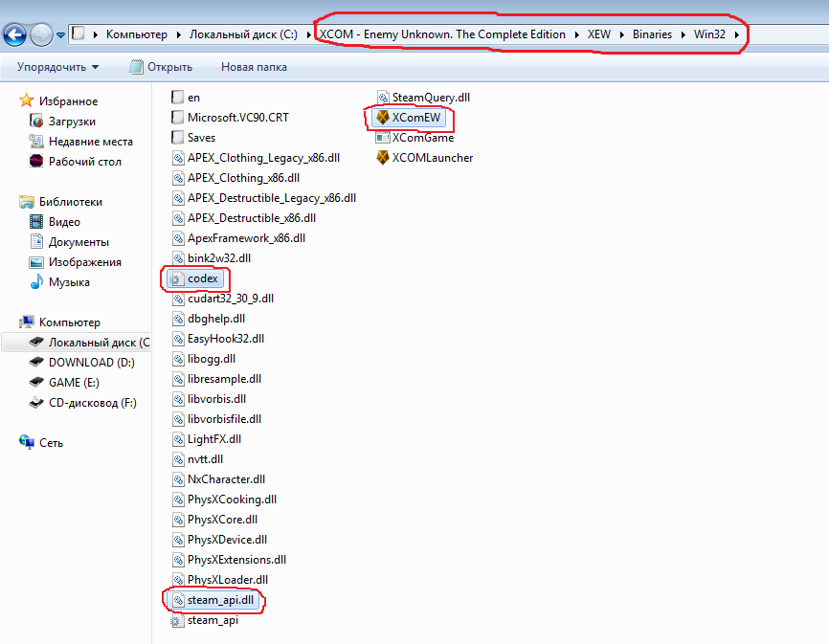Click the folder icon in address bar
829x644 pixels.
78,33
